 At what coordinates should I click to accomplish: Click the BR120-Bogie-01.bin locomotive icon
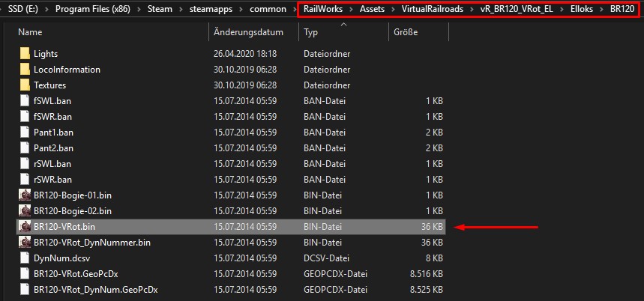(25, 195)
